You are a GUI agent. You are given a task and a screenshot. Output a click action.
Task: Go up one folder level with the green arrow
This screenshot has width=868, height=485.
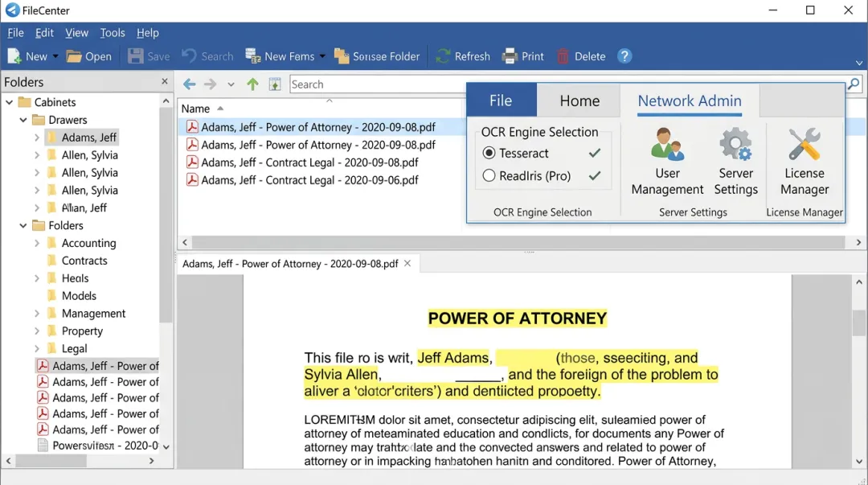click(252, 84)
